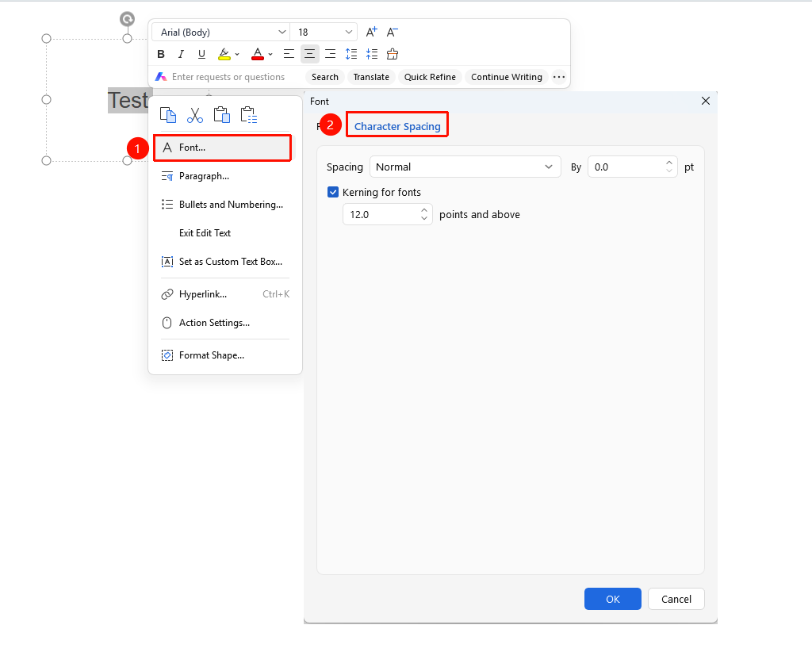Center-align the text
Screen dimensions: 812x648
[x=309, y=54]
